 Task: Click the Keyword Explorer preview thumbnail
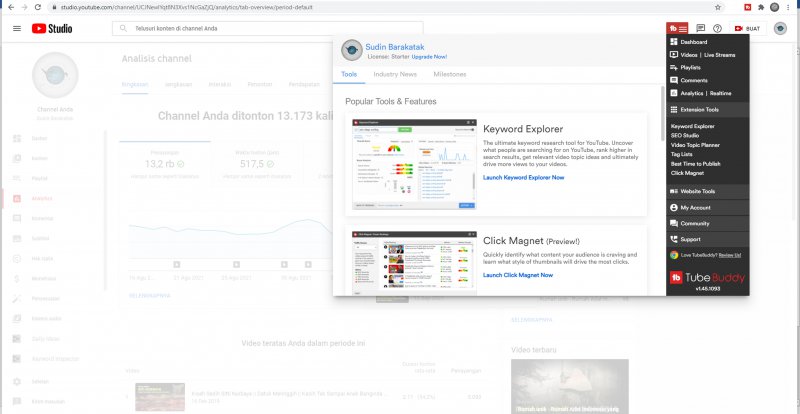click(x=414, y=164)
